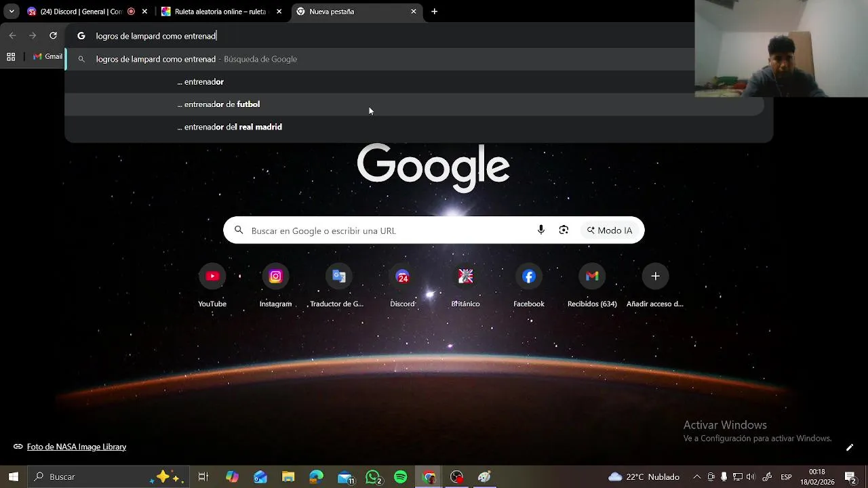Open Microsoft Edge from the taskbar

point(317,477)
